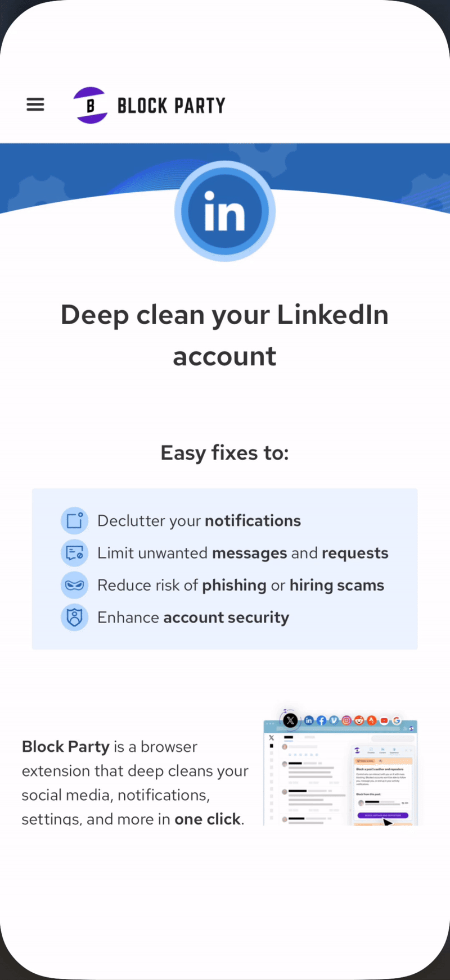This screenshot has height=980, width=450.
Task: Click the Instagram icon in the illustration
Action: pyautogui.click(x=346, y=720)
